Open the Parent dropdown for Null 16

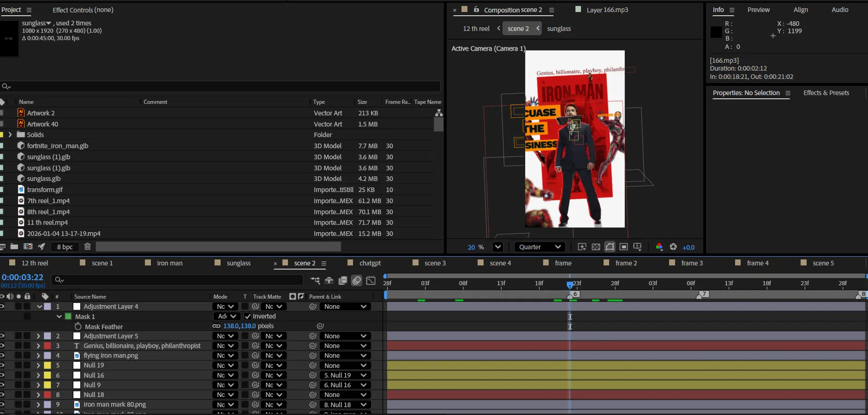click(345, 375)
